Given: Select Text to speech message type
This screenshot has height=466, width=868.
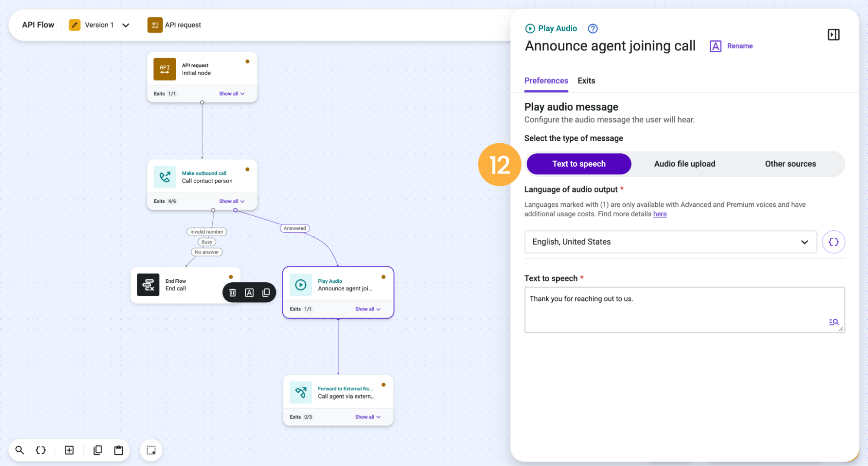Looking at the screenshot, I should click(x=579, y=164).
